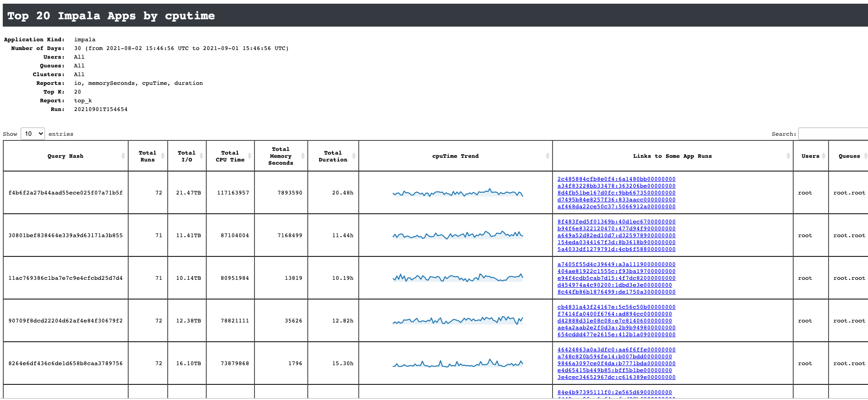The image size is (868, 400).
Task: Click cpuTime sparkline for hash 11ac769386c1
Action: (x=458, y=278)
